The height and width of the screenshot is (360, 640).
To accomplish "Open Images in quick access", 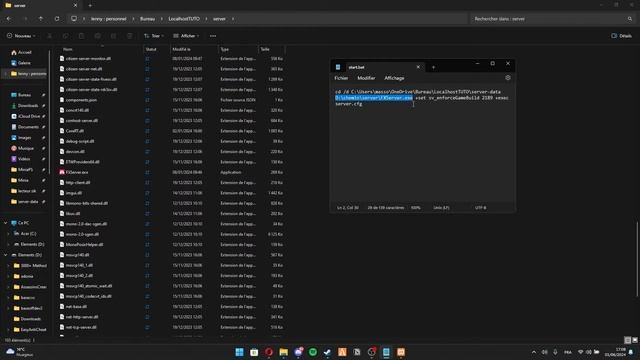I will pos(24,138).
